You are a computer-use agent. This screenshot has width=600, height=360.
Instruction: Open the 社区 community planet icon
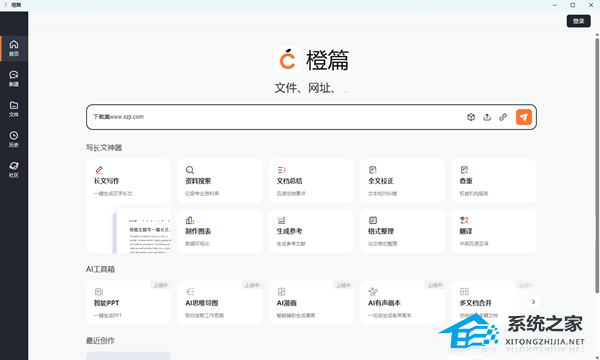pyautogui.click(x=14, y=169)
